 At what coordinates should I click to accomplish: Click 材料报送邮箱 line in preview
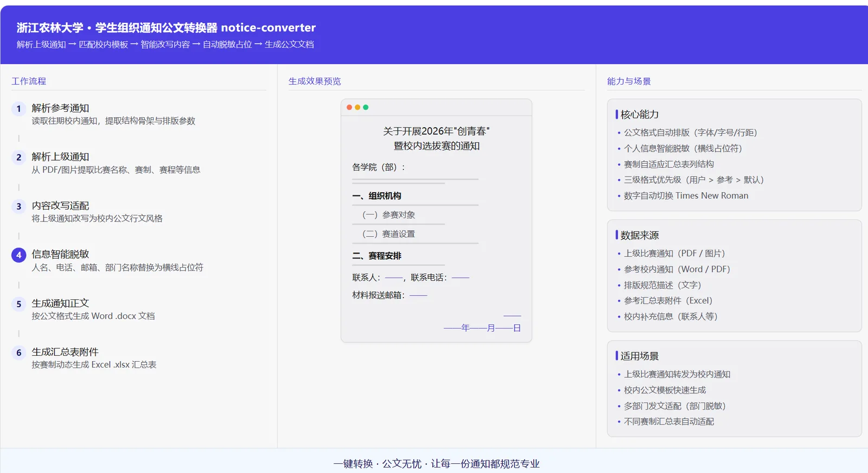pyautogui.click(x=390, y=295)
